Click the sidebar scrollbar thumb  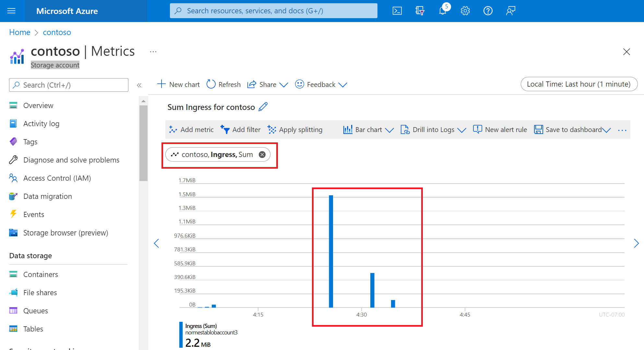point(143,143)
